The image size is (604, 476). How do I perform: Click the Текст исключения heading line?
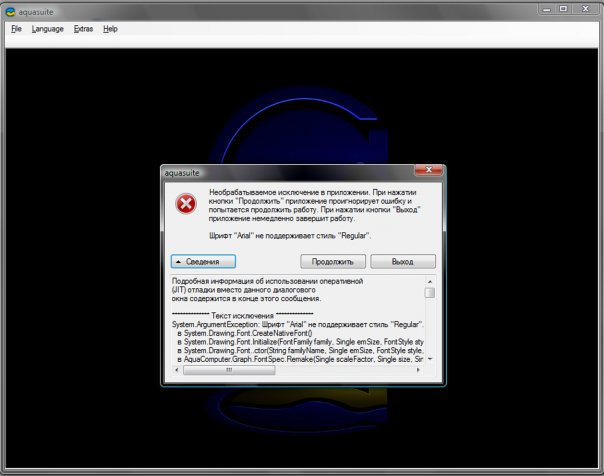(242, 315)
